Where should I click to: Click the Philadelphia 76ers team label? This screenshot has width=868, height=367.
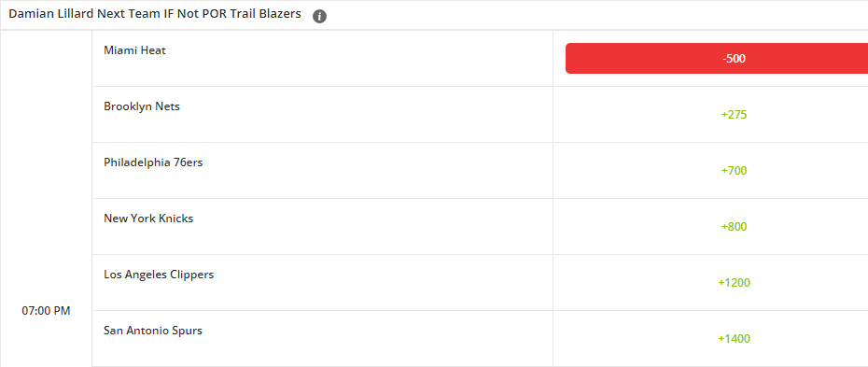coord(153,162)
